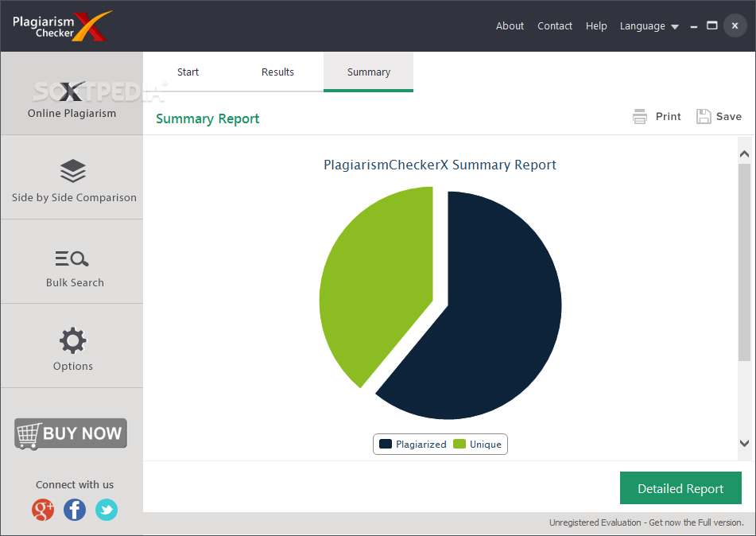Click the Save text label
The height and width of the screenshot is (536, 756).
pyautogui.click(x=728, y=117)
